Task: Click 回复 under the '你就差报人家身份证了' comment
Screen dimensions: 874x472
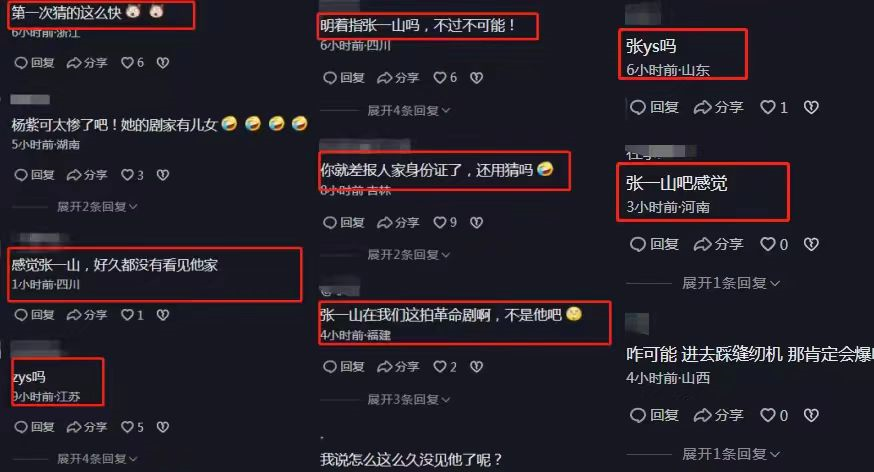Action: [x=343, y=222]
